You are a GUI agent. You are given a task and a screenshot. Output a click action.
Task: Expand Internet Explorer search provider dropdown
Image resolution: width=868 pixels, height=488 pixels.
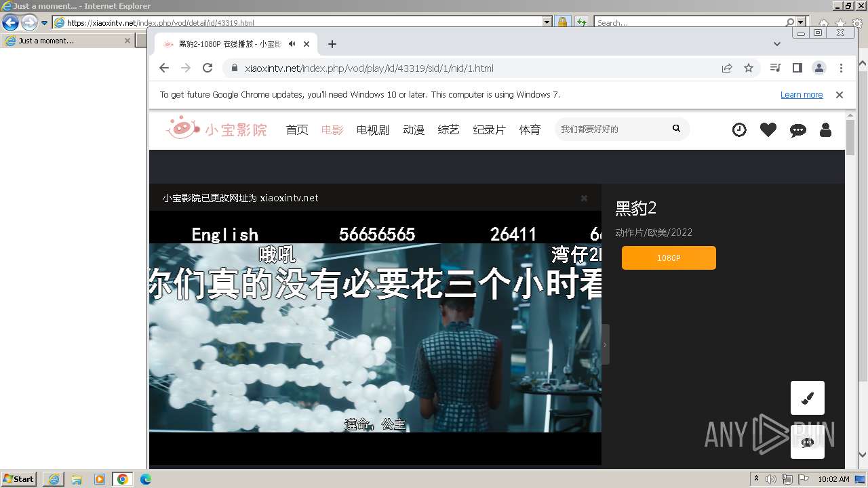pos(801,22)
